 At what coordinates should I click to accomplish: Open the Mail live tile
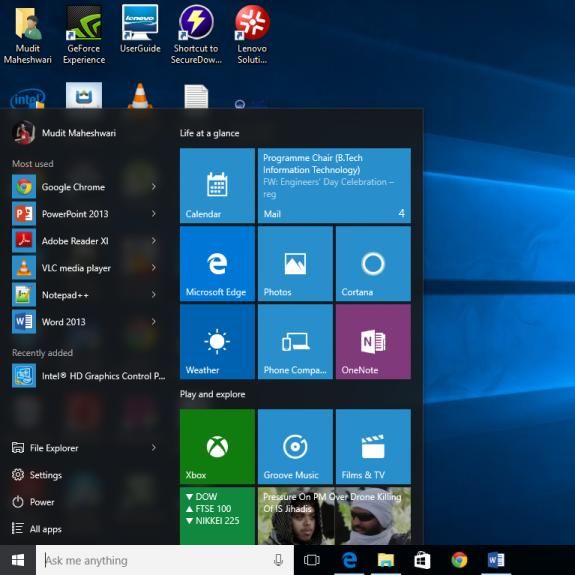pos(334,186)
